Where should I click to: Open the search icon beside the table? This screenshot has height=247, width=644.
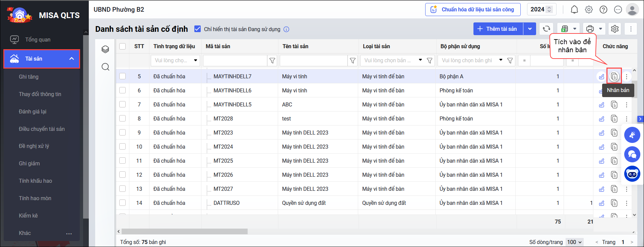(x=106, y=67)
